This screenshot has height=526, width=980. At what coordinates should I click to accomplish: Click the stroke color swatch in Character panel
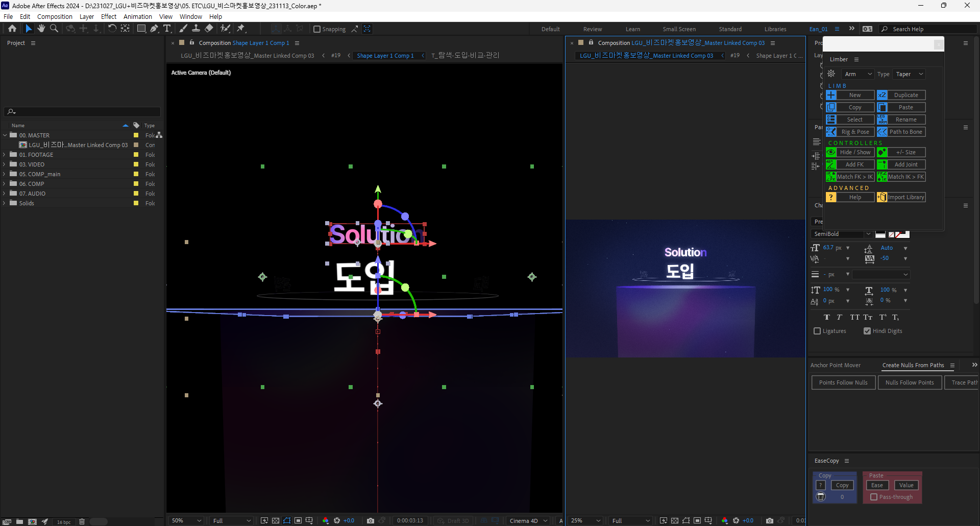tap(902, 234)
